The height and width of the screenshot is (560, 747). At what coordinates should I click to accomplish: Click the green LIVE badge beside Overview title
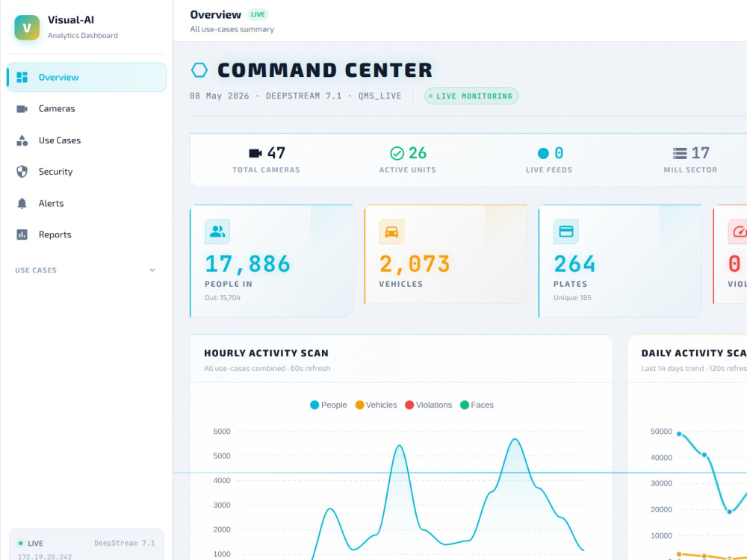258,14
